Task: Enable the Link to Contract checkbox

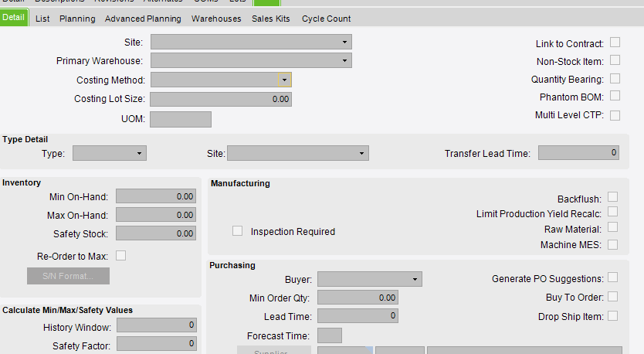Action: point(615,43)
